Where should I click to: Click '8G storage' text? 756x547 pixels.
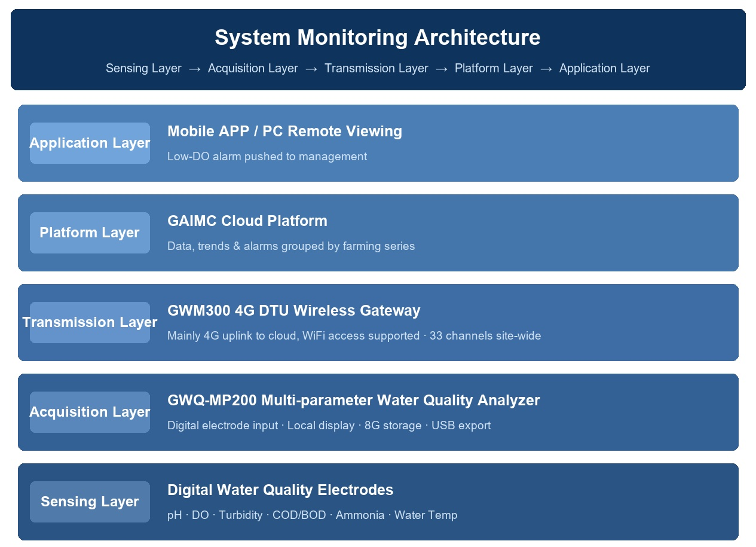point(393,426)
